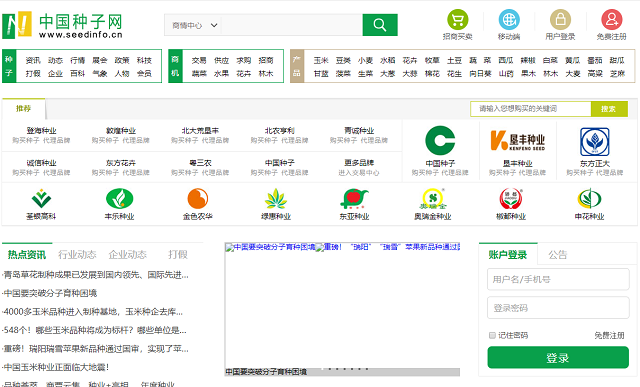
Task: Open article starting with 548个!
Action: click(x=94, y=330)
